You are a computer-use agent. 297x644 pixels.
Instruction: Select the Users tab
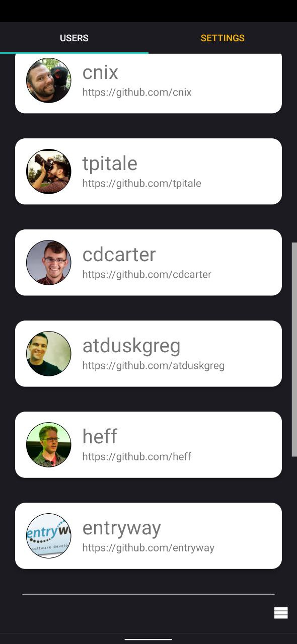(x=74, y=38)
